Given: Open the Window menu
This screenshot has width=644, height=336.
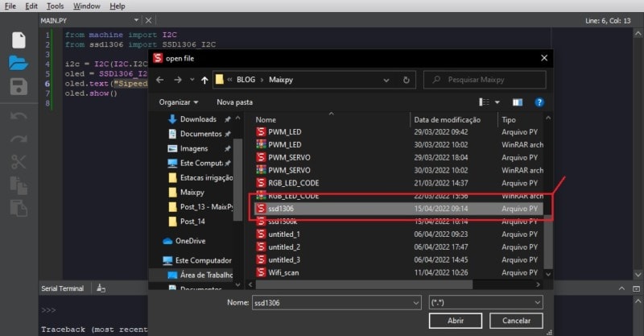Looking at the screenshot, I should point(87,6).
